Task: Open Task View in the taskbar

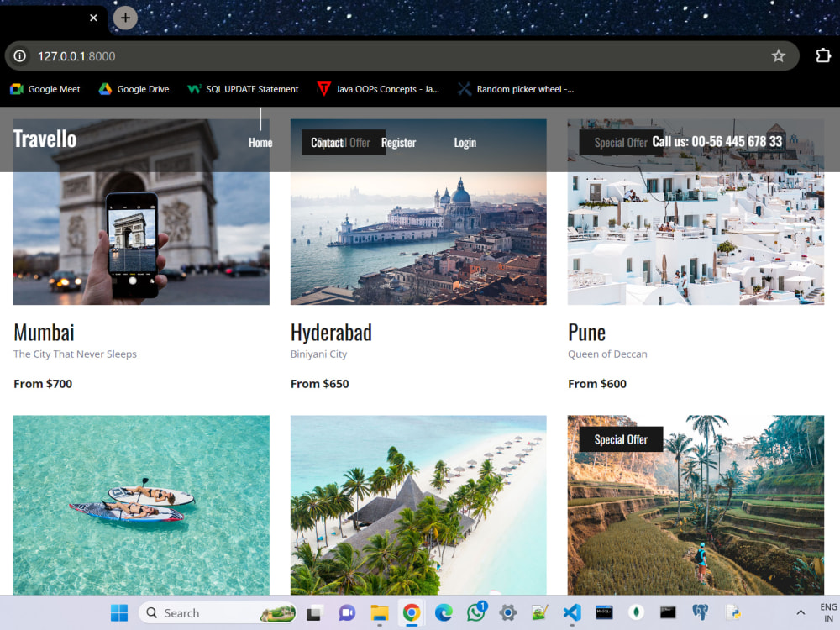Action: click(314, 612)
